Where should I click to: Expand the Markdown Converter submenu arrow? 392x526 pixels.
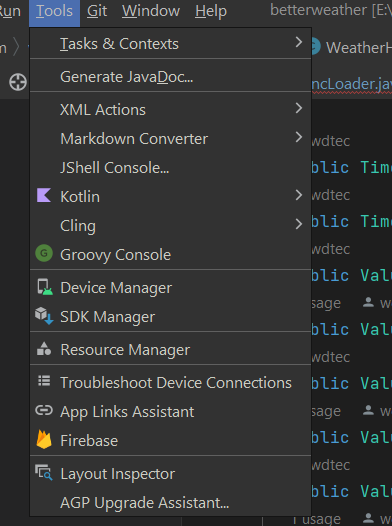[x=298, y=137]
